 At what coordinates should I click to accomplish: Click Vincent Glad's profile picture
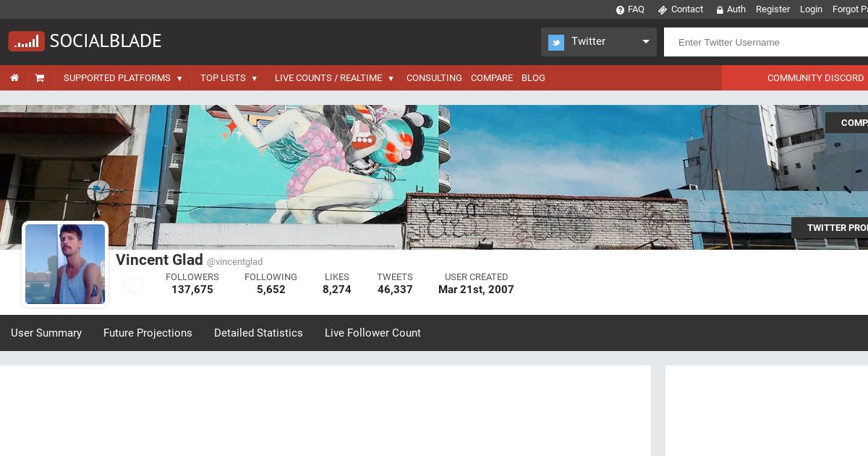(65, 264)
